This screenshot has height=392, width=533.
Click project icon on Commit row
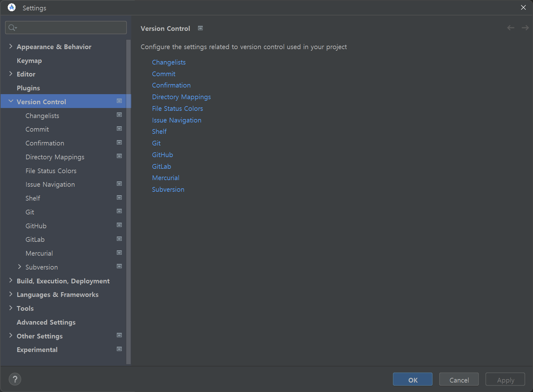pos(119,129)
